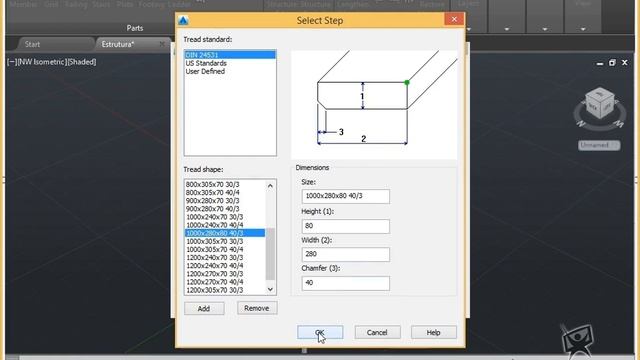The width and height of the screenshot is (640, 360).
Task: Minimize the drawing viewport window
Action: pos(600,63)
